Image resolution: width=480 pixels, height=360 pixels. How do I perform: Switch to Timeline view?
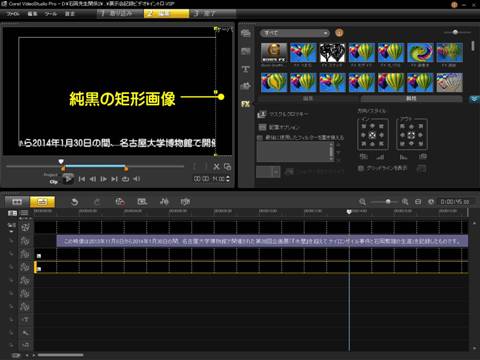tap(42, 202)
